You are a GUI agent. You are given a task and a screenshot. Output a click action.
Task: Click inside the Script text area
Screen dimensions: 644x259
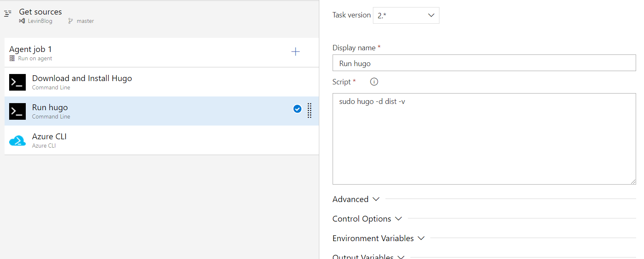(x=484, y=139)
